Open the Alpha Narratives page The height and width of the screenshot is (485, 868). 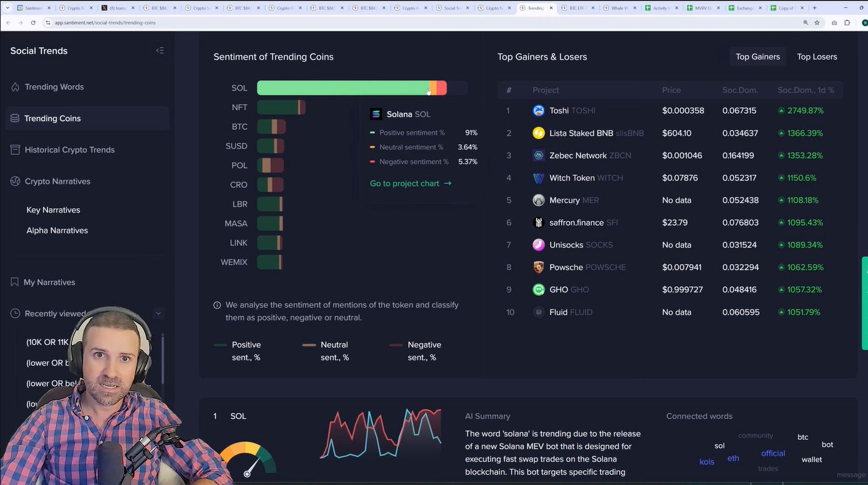point(57,231)
